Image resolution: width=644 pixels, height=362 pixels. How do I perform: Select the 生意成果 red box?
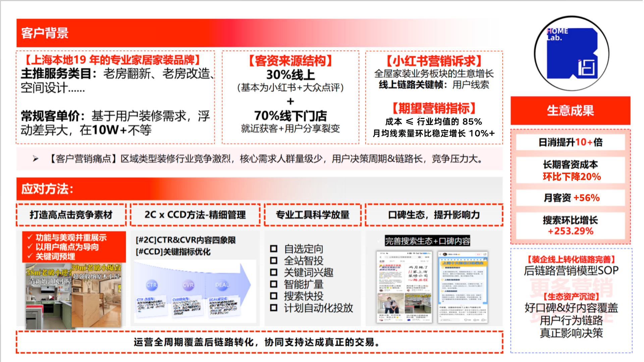click(570, 111)
